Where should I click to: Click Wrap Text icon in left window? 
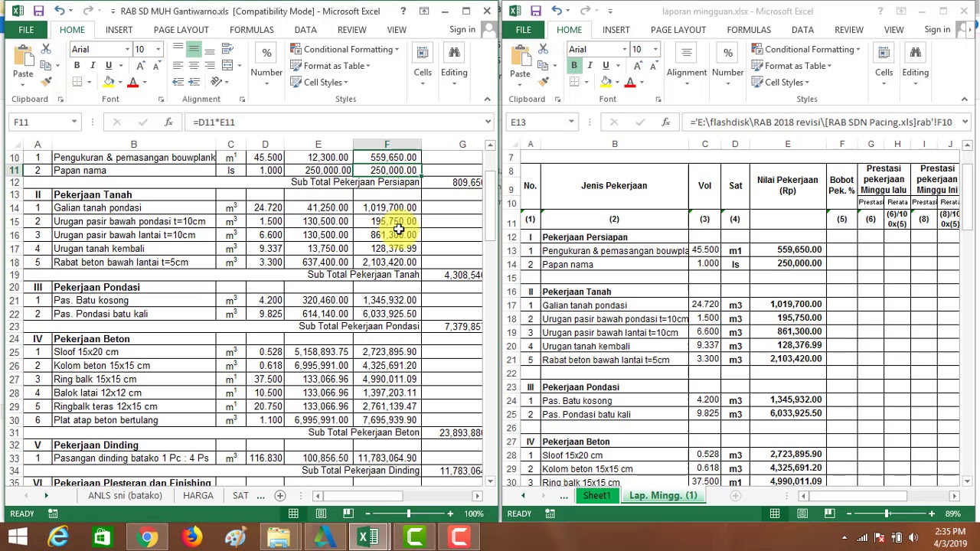click(227, 49)
